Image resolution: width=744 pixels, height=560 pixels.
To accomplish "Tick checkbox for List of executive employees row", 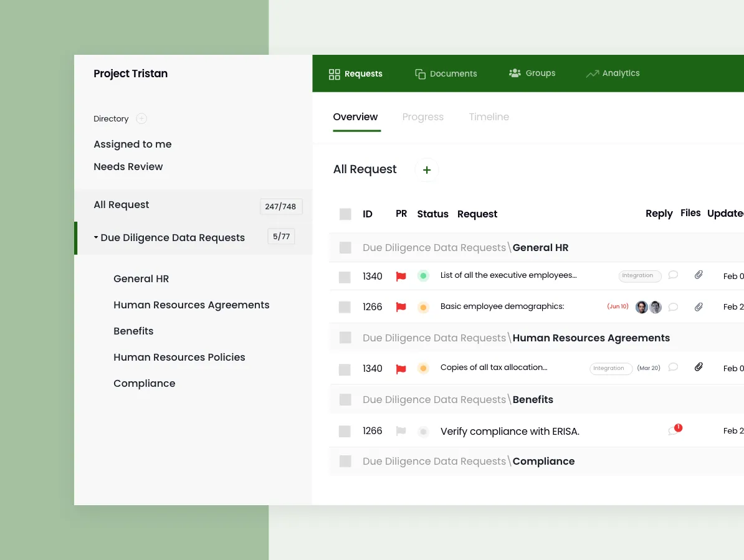I will coord(345,277).
